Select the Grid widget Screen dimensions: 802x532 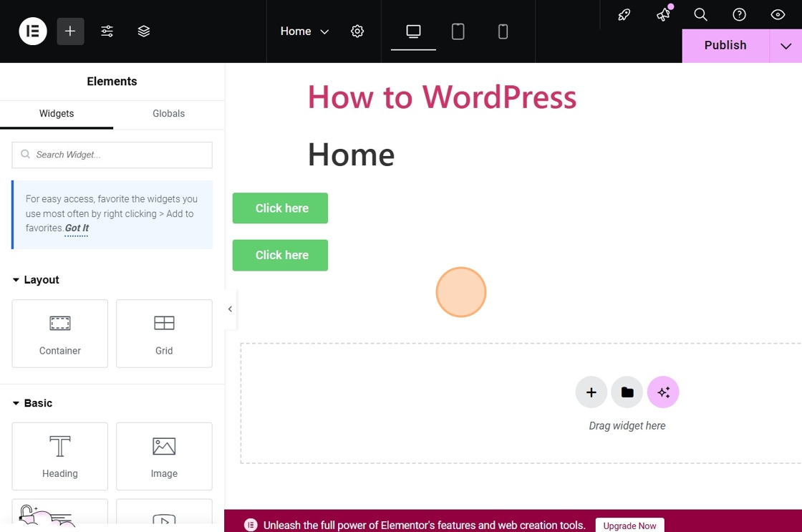pos(164,334)
